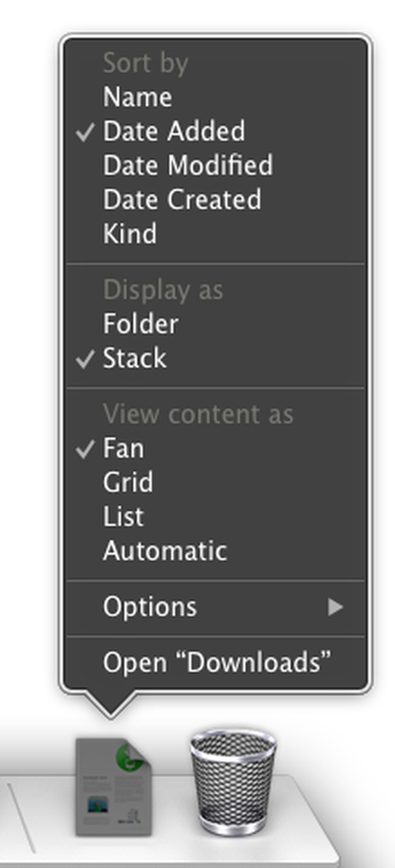Click the checkmark beside Stack
395x868 pixels.
point(85,359)
